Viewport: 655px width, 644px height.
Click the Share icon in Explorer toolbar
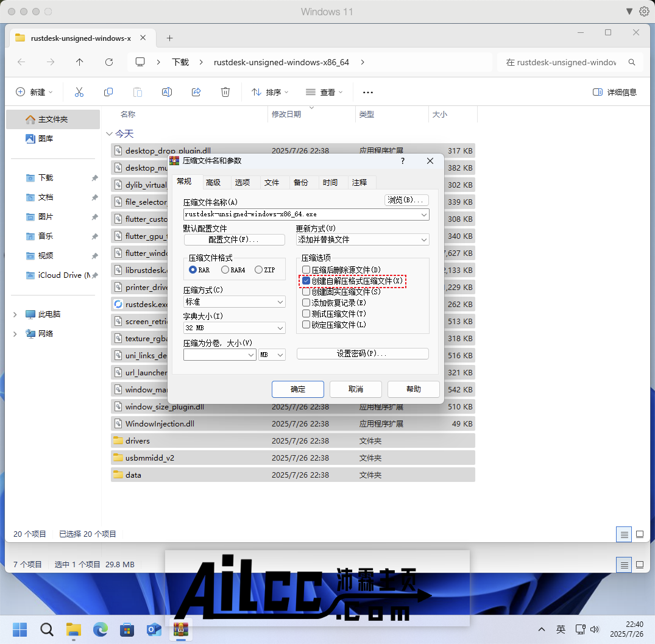196,92
